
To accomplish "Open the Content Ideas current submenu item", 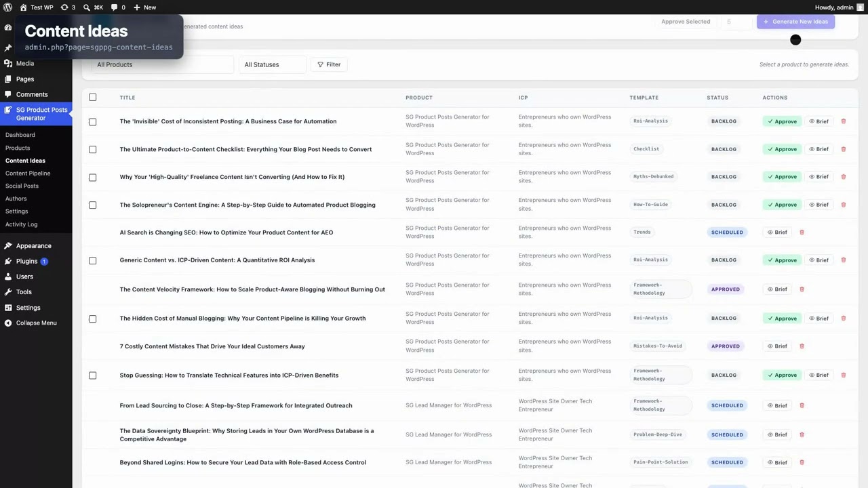I will click(x=25, y=161).
